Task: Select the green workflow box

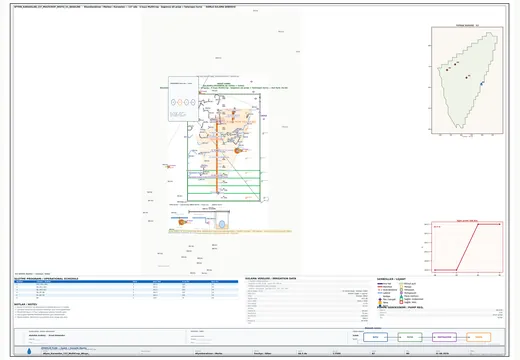Action: point(410,337)
